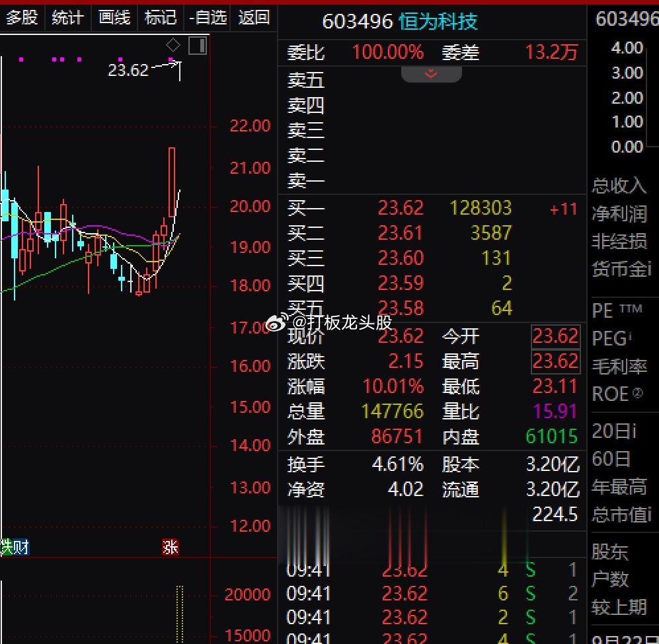Click the 卖一 row label
The height and width of the screenshot is (644, 659).
[x=305, y=180]
